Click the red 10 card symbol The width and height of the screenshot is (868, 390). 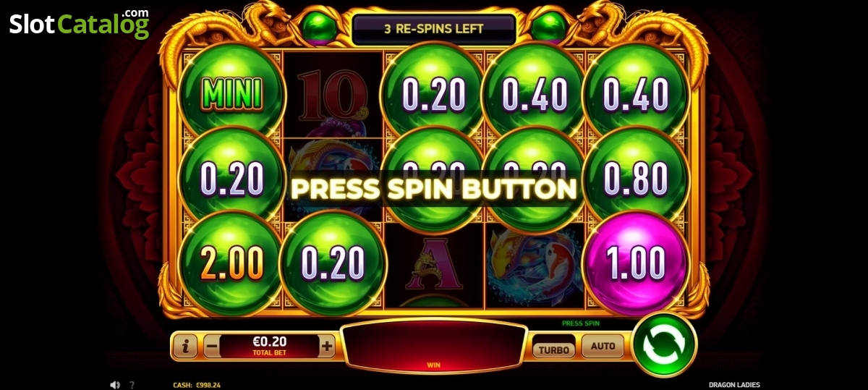click(x=333, y=94)
